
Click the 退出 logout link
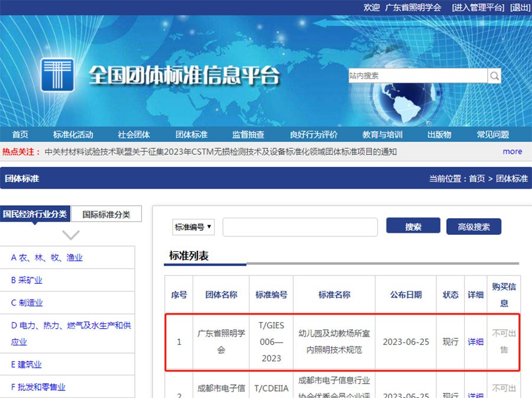(519, 8)
